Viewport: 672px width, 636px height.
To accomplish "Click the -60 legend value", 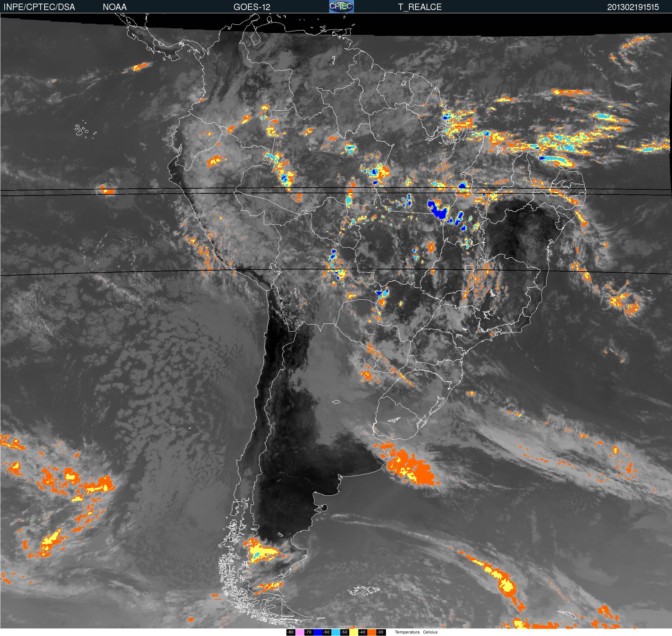I will (326, 632).
